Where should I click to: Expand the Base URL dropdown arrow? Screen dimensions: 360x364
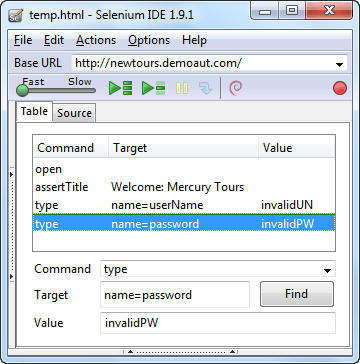[x=339, y=65]
